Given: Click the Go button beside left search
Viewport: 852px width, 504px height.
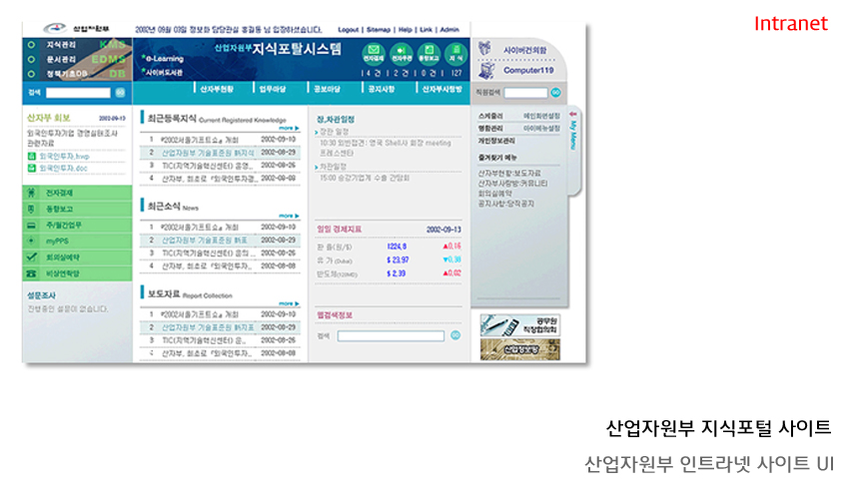Looking at the screenshot, I should point(120,93).
